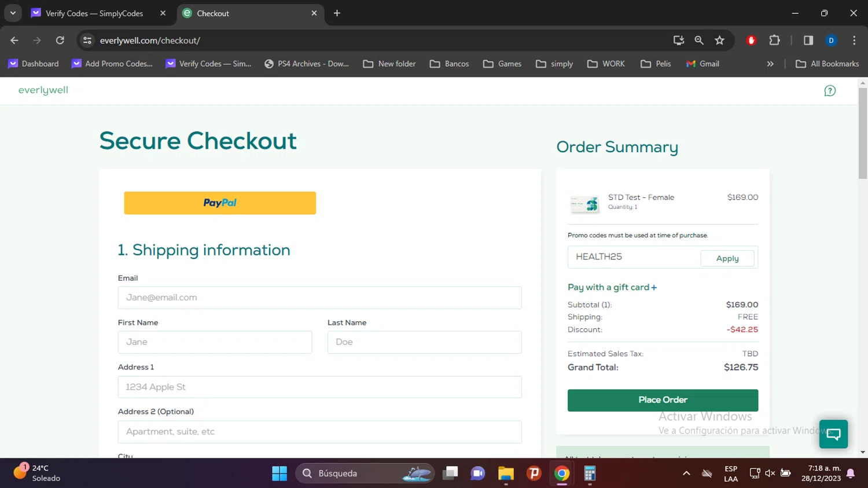
Task: Open Task View in the taskbar
Action: pyautogui.click(x=450, y=474)
